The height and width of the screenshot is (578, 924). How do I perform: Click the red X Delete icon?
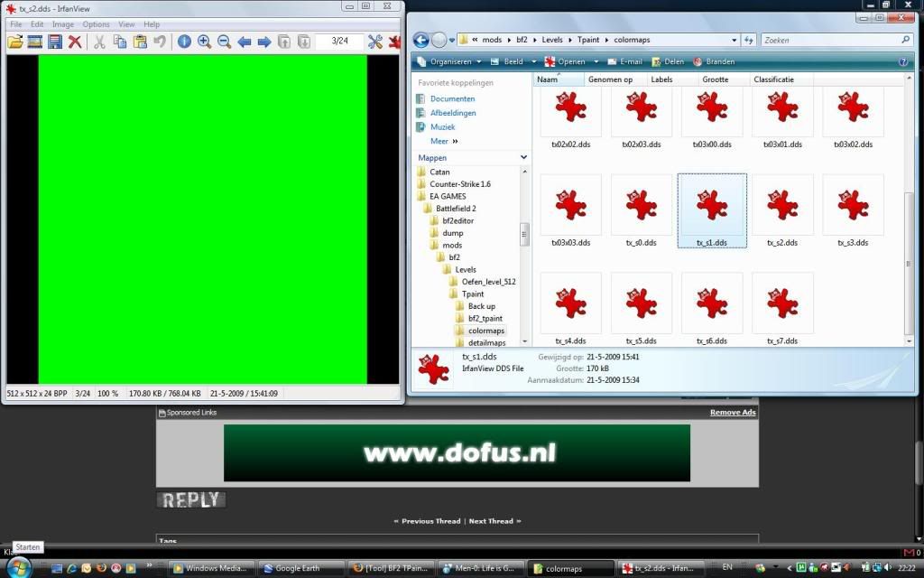(x=76, y=42)
